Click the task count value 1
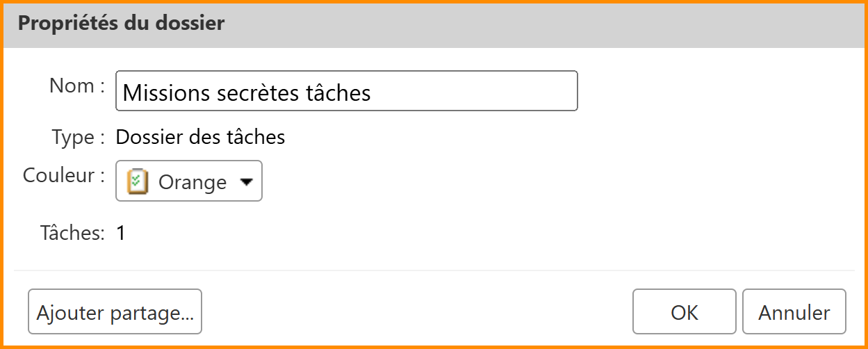 coord(121,233)
